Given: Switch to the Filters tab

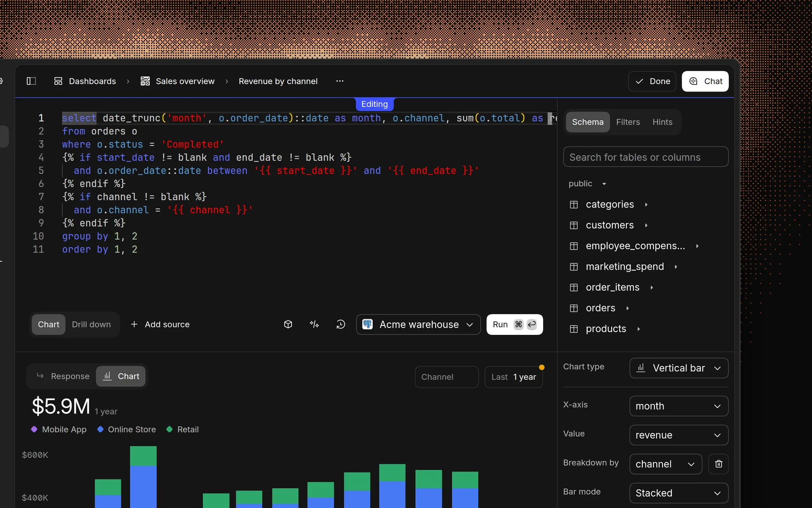Looking at the screenshot, I should pos(628,122).
